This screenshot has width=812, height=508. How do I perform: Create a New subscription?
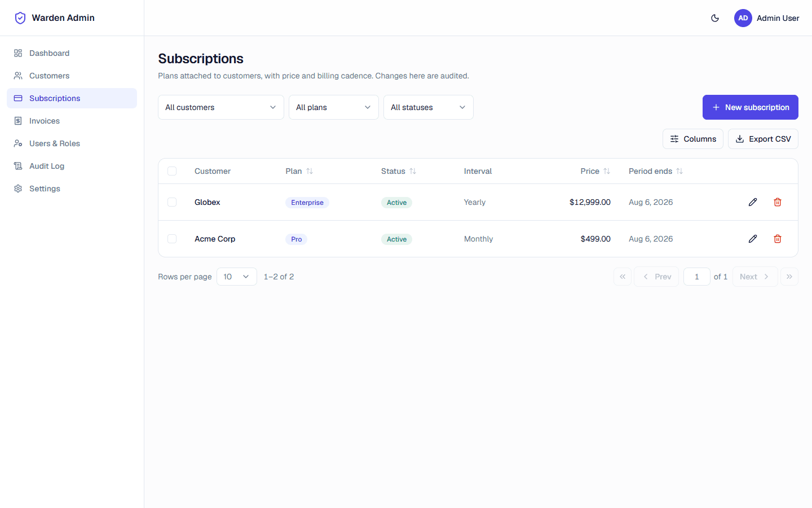point(751,107)
